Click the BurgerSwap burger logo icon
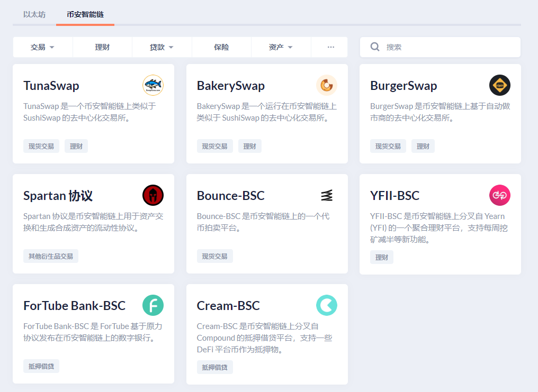 [x=500, y=85]
